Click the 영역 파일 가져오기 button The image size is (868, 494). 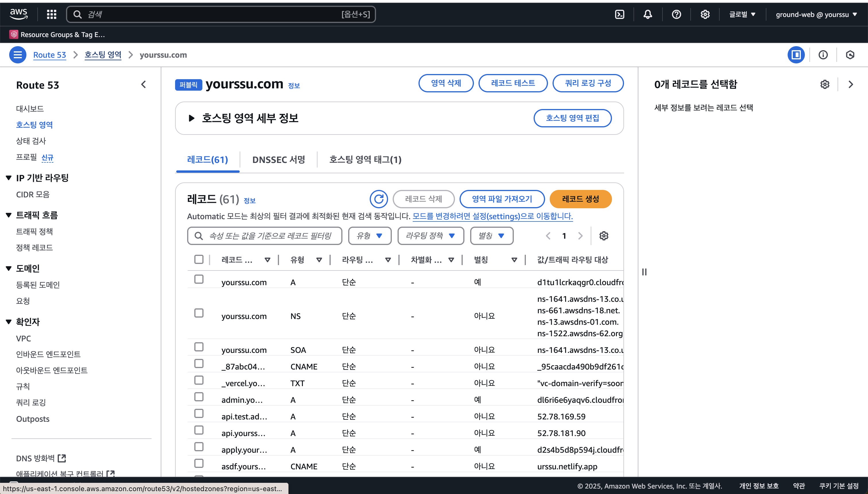coord(502,199)
